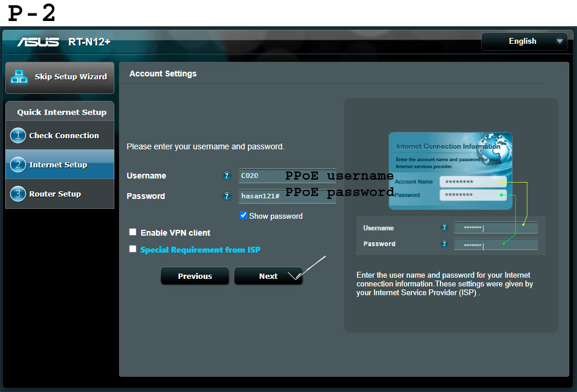
Task: Click step 2 circle icon for Internet Setup
Action: pos(18,164)
